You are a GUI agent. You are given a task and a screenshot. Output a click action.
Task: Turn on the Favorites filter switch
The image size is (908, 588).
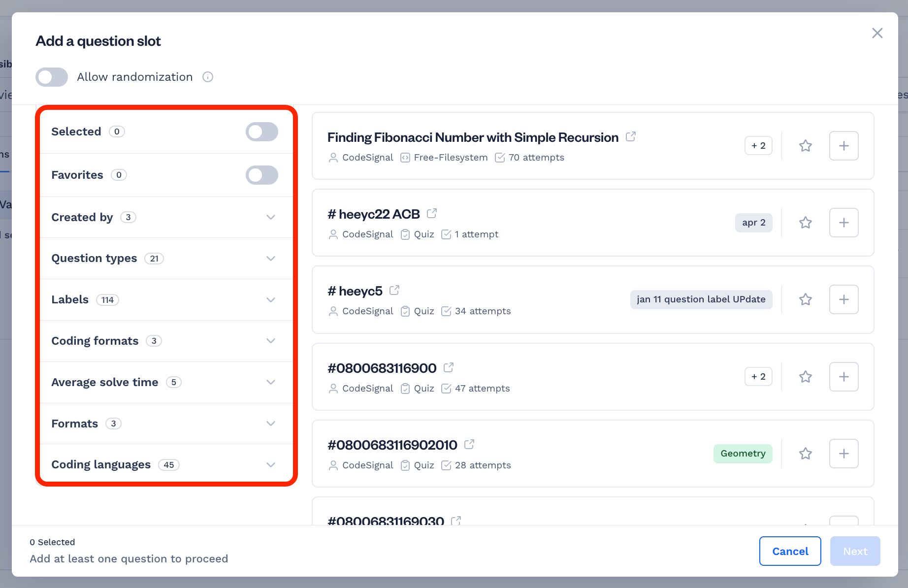(x=262, y=175)
